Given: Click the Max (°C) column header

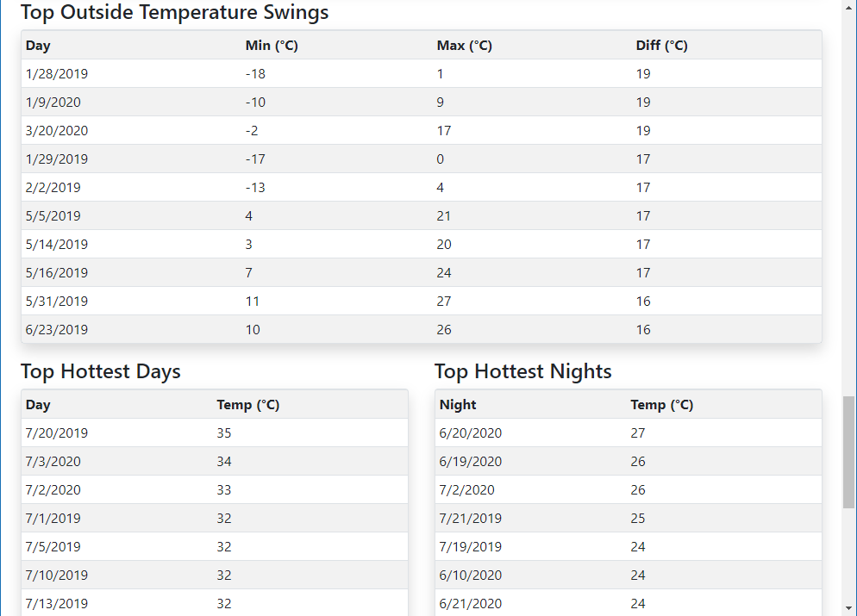Looking at the screenshot, I should click(464, 46).
